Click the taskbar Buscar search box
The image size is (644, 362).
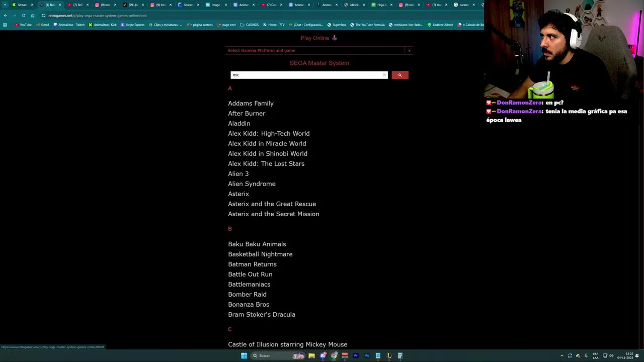[277, 355]
